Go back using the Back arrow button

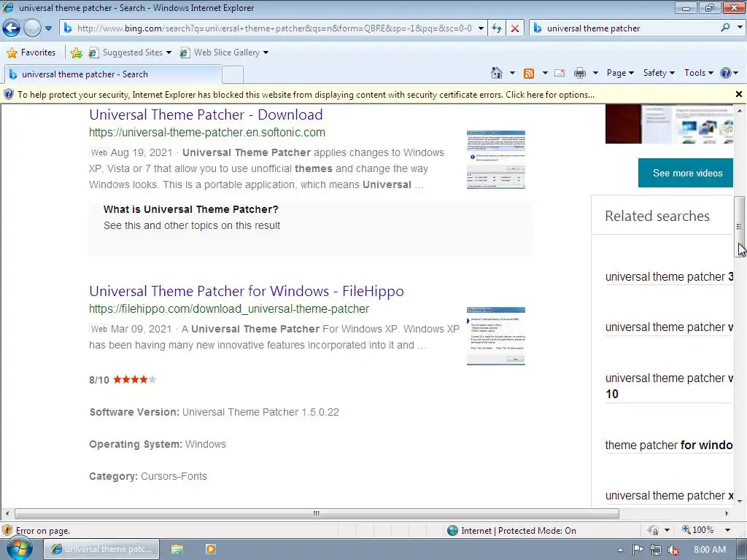(12, 28)
